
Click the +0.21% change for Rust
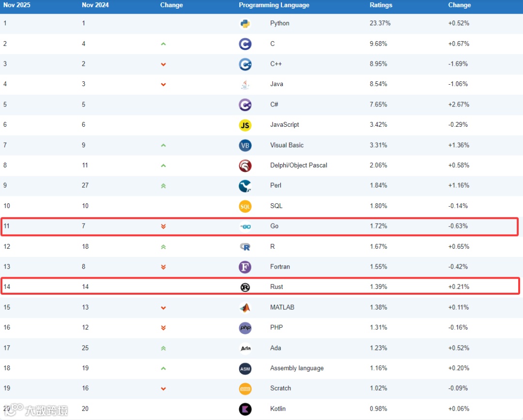click(459, 286)
